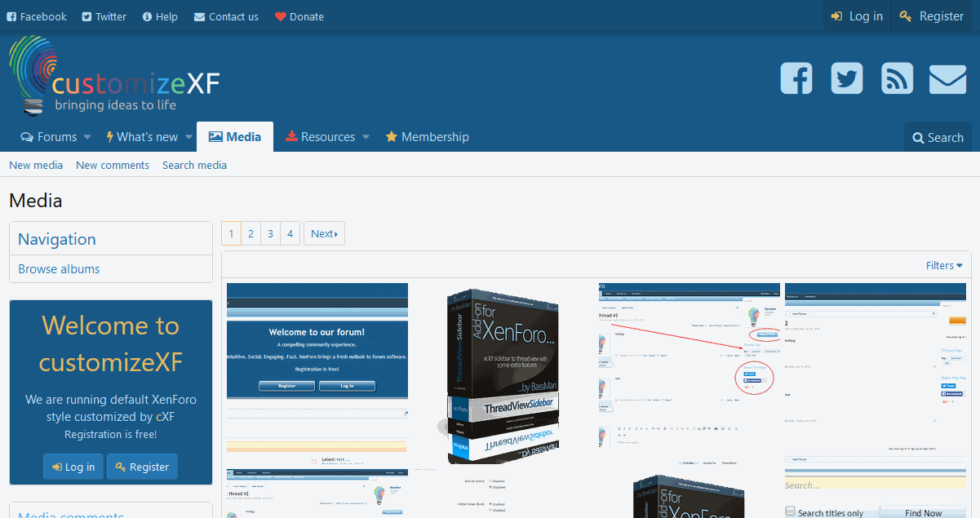Click the Browse albums link
Screen dimensions: 980x518
pos(59,268)
